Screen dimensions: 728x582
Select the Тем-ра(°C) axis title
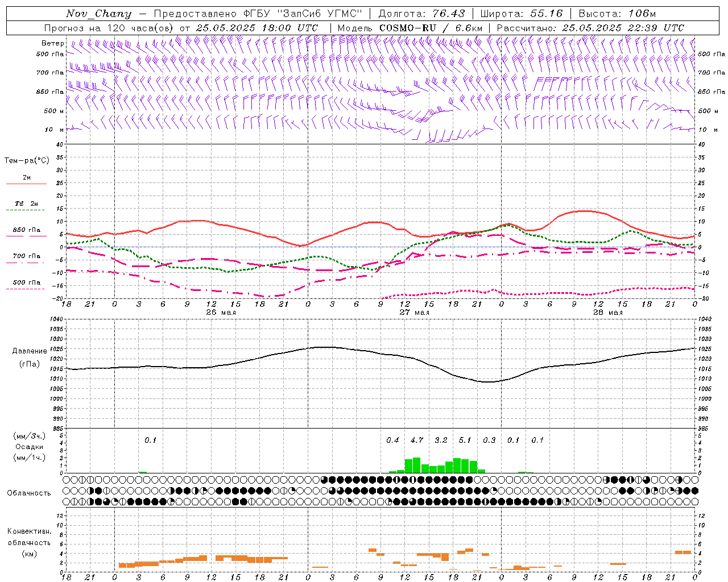[x=27, y=161]
